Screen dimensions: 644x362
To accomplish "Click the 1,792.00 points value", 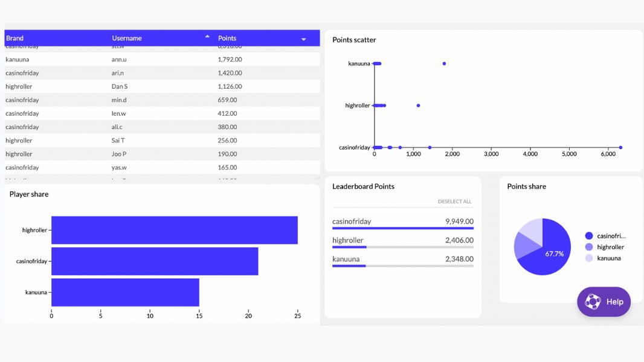I will (x=230, y=60).
